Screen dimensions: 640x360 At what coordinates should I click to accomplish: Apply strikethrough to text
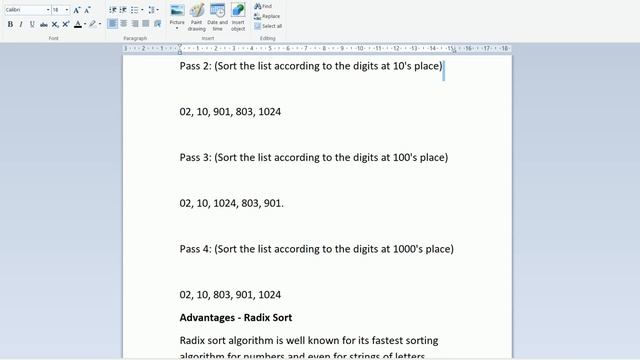pos(44,24)
